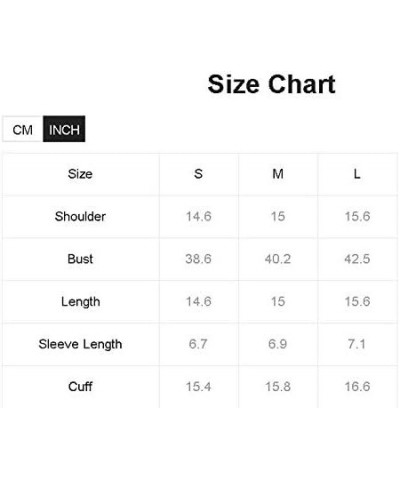The width and height of the screenshot is (400, 480).
Task: Select the INCH unit toggle
Action: [64, 129]
